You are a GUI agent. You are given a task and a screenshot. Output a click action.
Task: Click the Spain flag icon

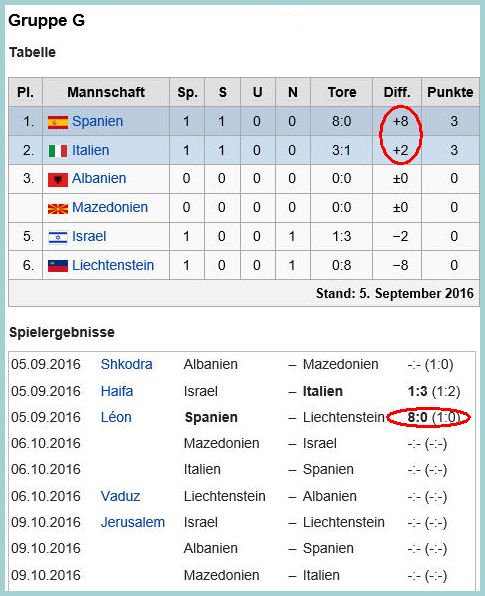(58, 122)
